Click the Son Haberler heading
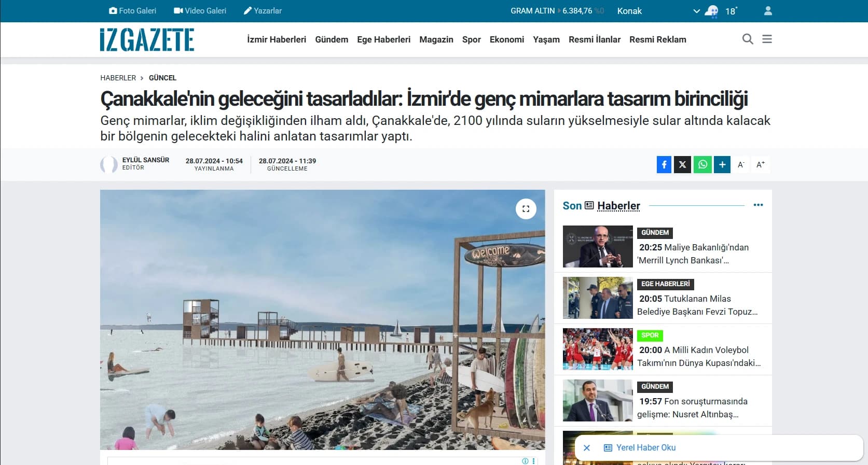 tap(601, 206)
